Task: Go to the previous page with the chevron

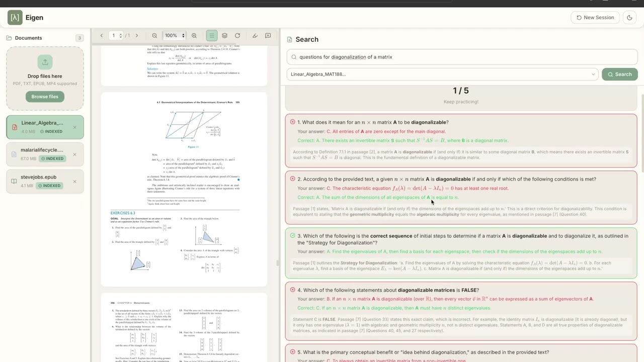Action: [x=102, y=35]
